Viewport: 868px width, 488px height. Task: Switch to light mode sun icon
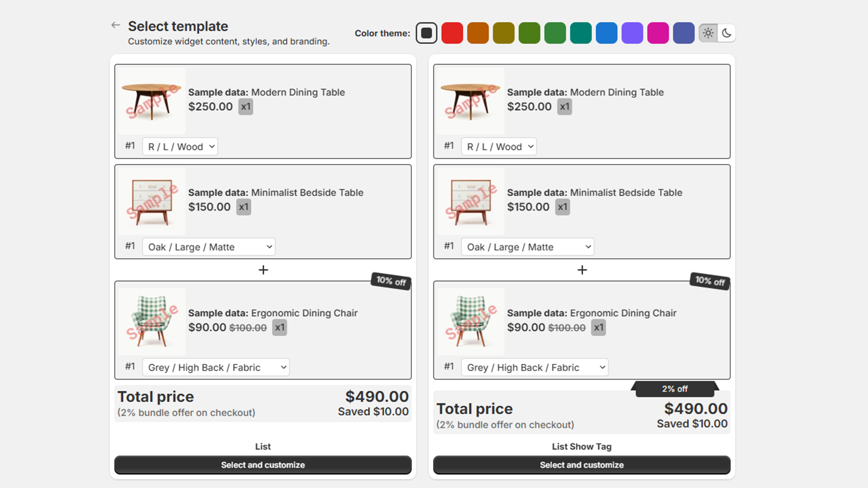tap(708, 33)
